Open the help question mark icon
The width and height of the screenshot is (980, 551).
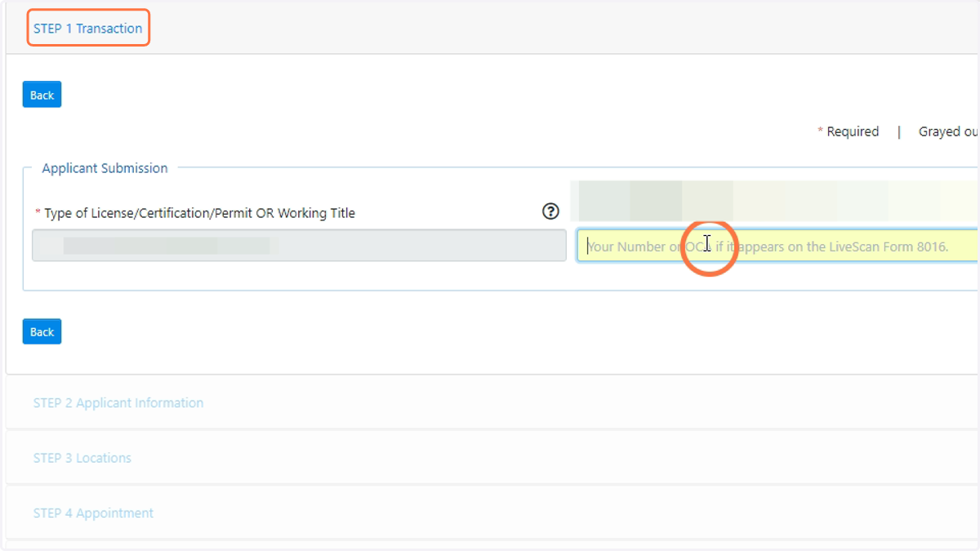pyautogui.click(x=551, y=211)
